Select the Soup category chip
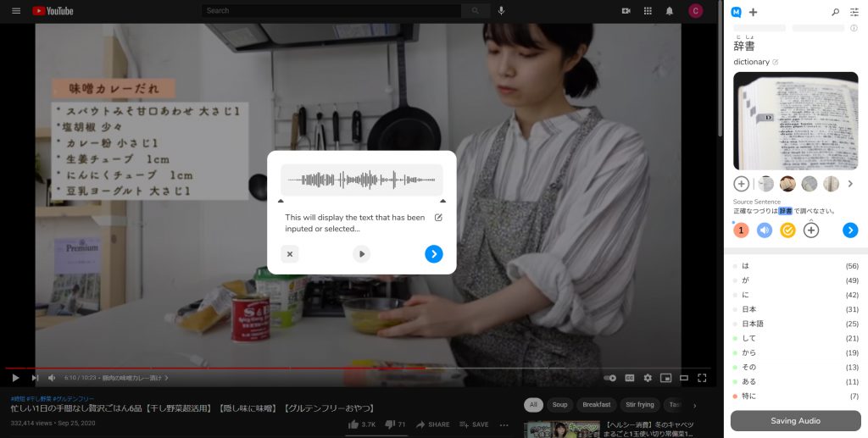The height and width of the screenshot is (438, 868). (559, 405)
